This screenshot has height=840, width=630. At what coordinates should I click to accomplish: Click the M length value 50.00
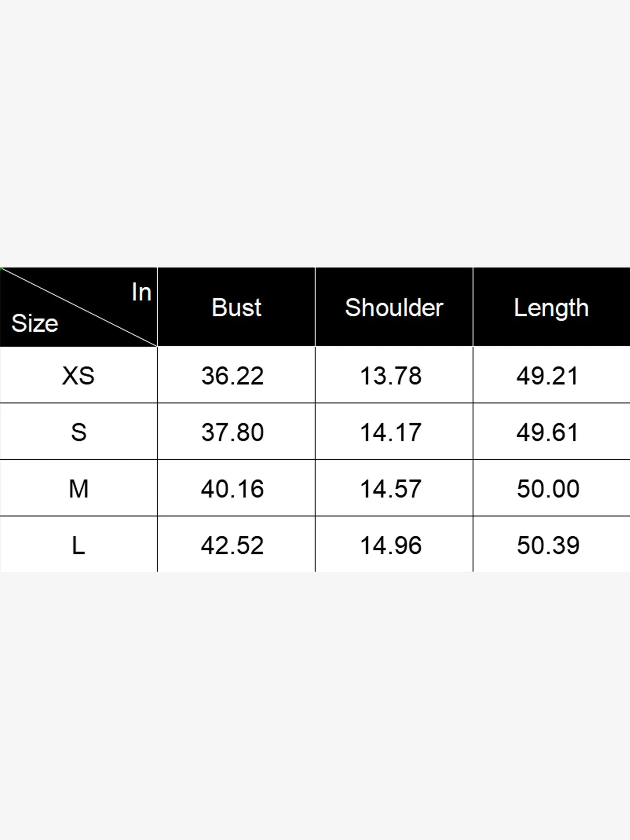point(548,489)
